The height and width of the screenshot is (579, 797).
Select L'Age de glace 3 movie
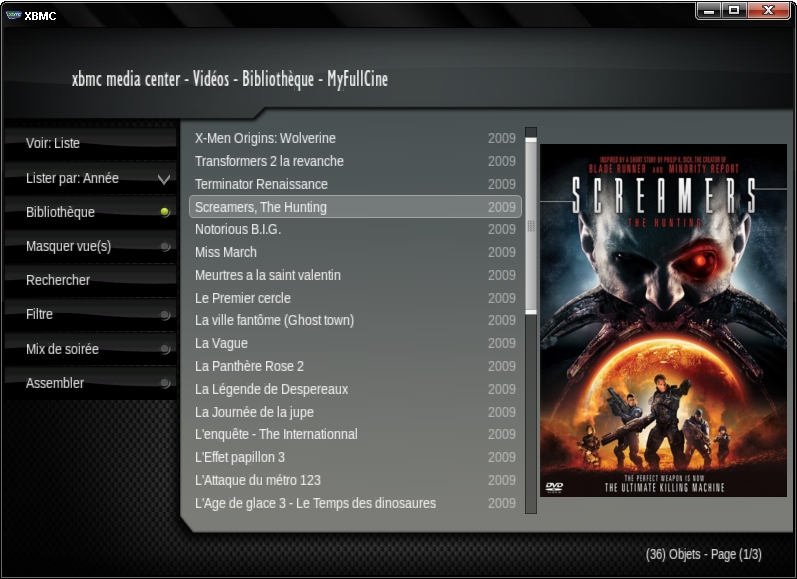[355, 503]
